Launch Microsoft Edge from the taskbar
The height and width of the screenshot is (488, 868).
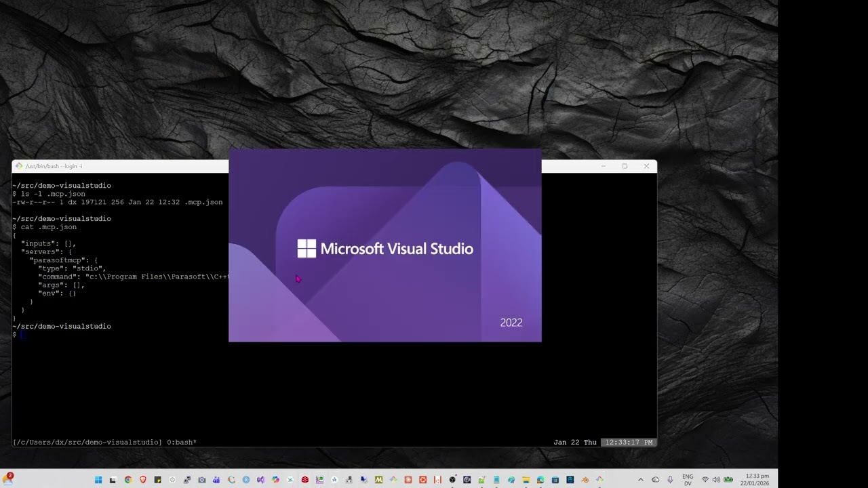pos(540,480)
